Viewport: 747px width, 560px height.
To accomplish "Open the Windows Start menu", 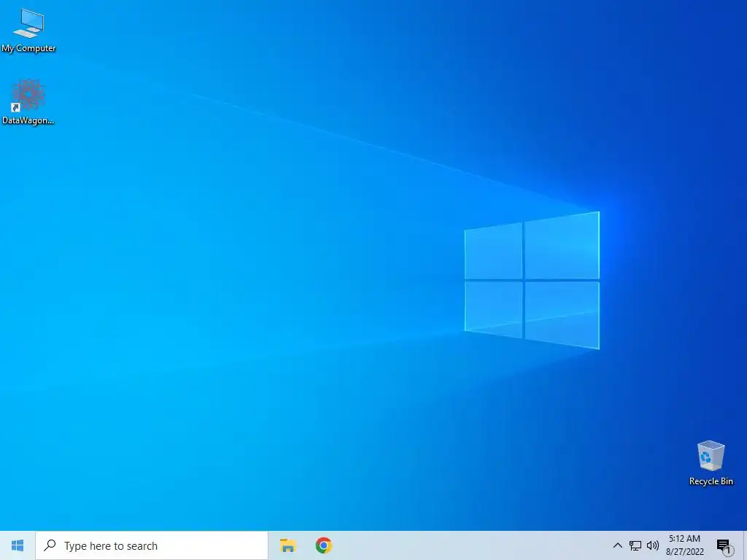I will [x=18, y=545].
